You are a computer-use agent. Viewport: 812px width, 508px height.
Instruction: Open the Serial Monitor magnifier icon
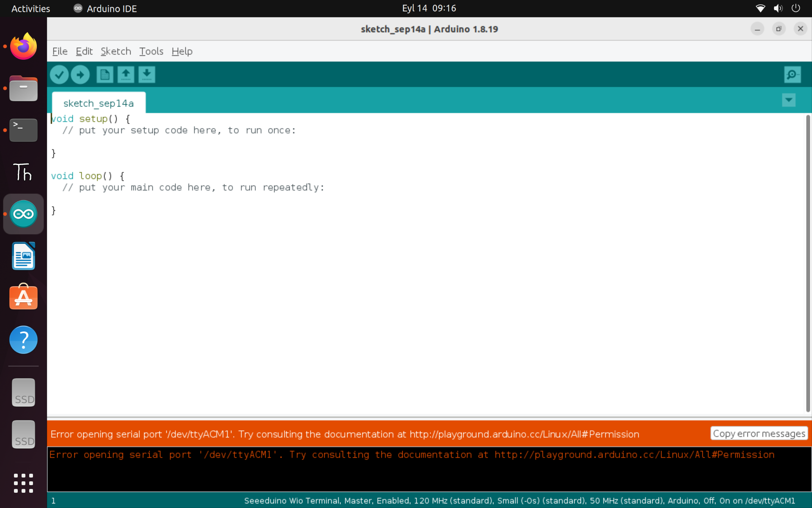(792, 75)
